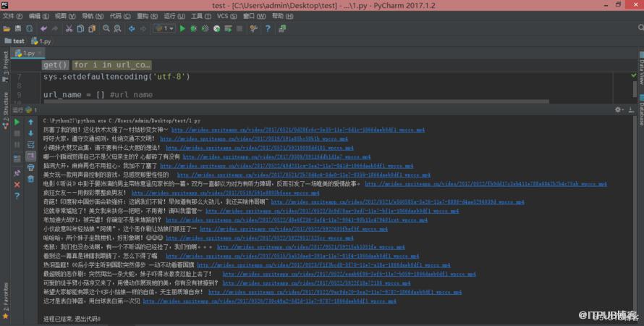Click the green Run button in toolbar
Viewport: 644px width, 326px height.
pyautogui.click(x=183, y=28)
